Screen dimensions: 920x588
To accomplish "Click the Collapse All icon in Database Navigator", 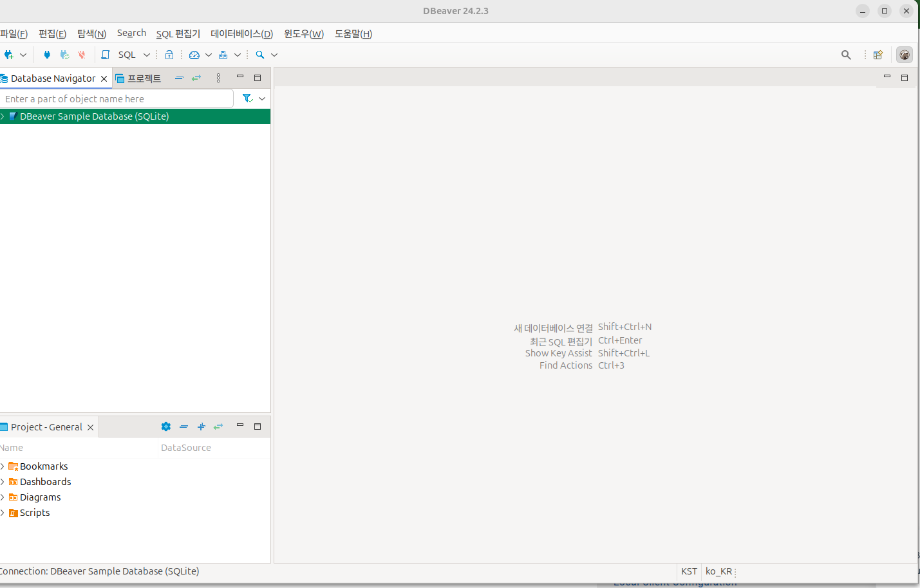I will 179,77.
